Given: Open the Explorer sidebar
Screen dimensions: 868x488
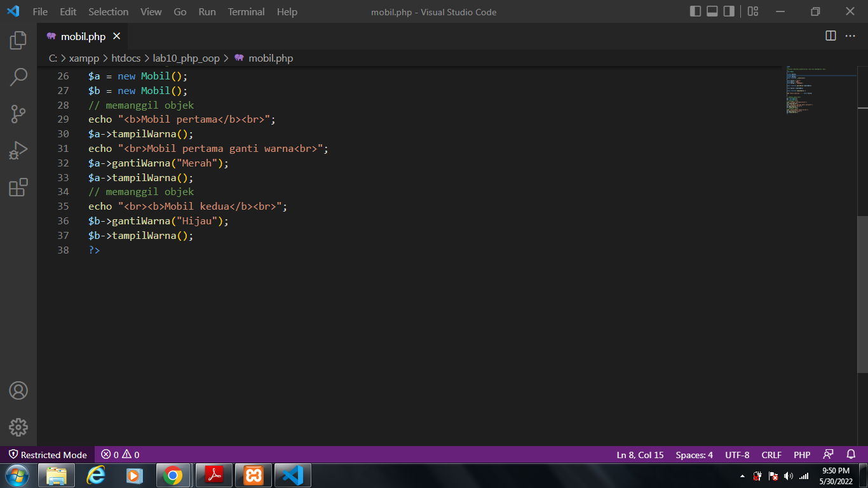Looking at the screenshot, I should click(x=17, y=39).
